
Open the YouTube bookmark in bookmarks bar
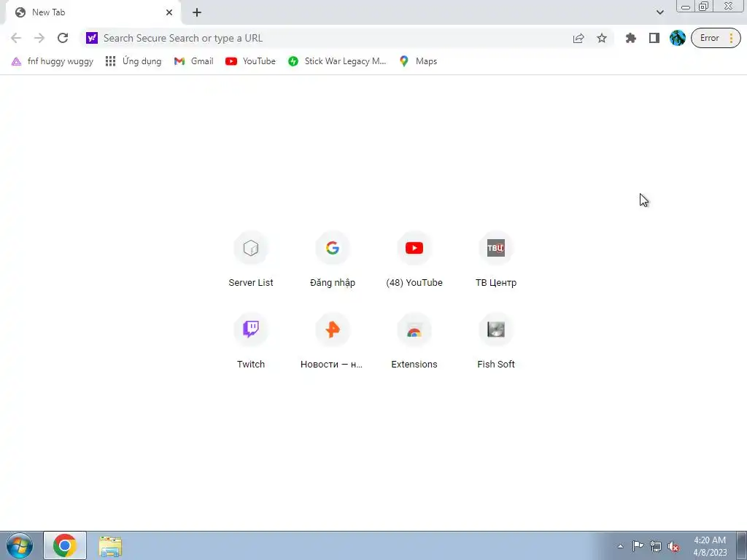(x=251, y=61)
